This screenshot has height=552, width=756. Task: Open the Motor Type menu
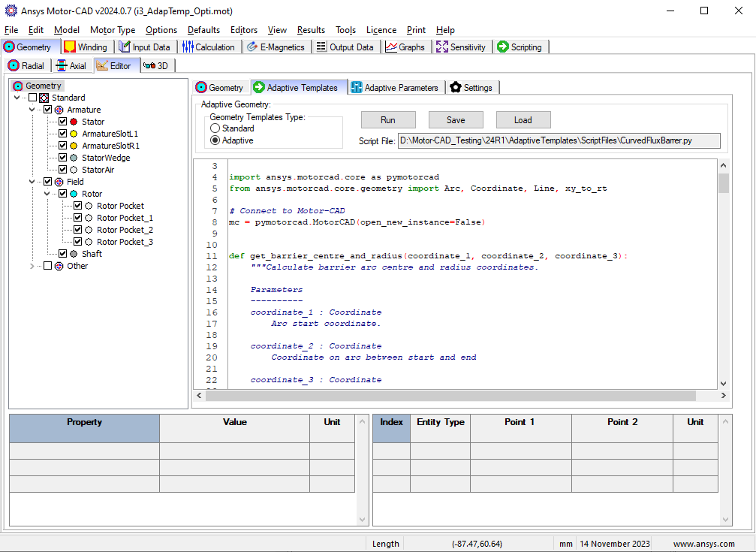(113, 30)
